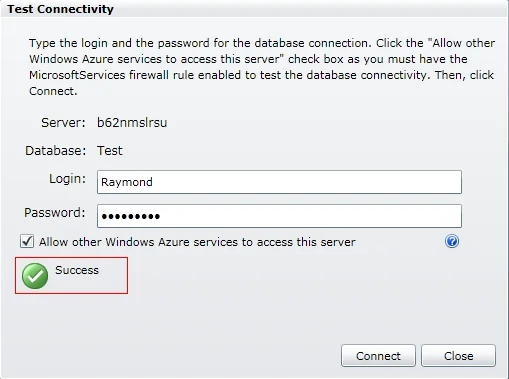Click the Password: label

coord(55,212)
